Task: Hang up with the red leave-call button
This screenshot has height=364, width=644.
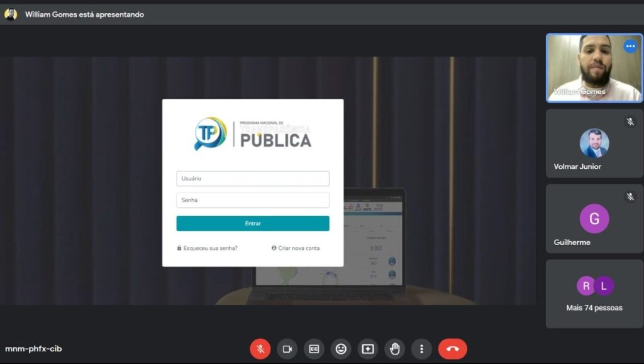Action: click(x=453, y=349)
